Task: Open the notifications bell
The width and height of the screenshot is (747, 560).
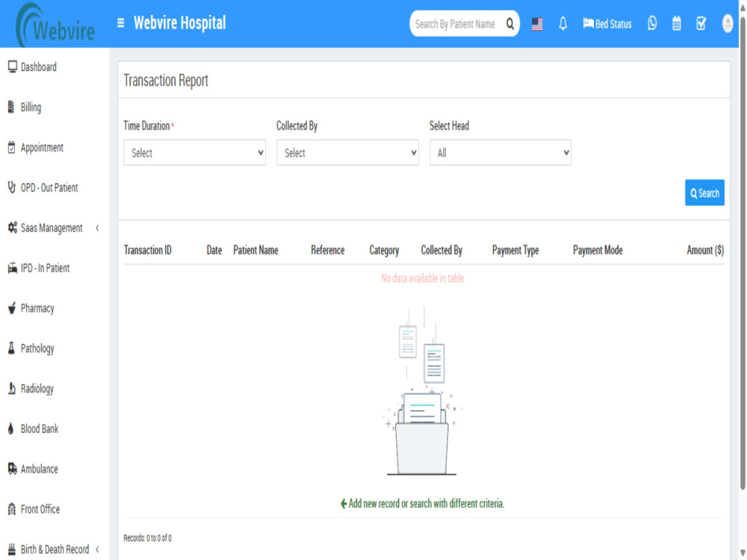Action: coord(562,23)
